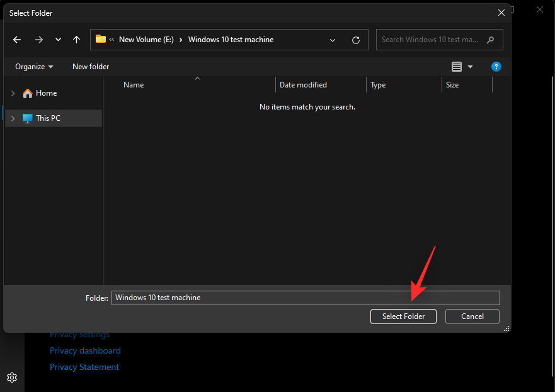This screenshot has width=555, height=392.
Task: Open the help question mark icon
Action: click(x=496, y=67)
